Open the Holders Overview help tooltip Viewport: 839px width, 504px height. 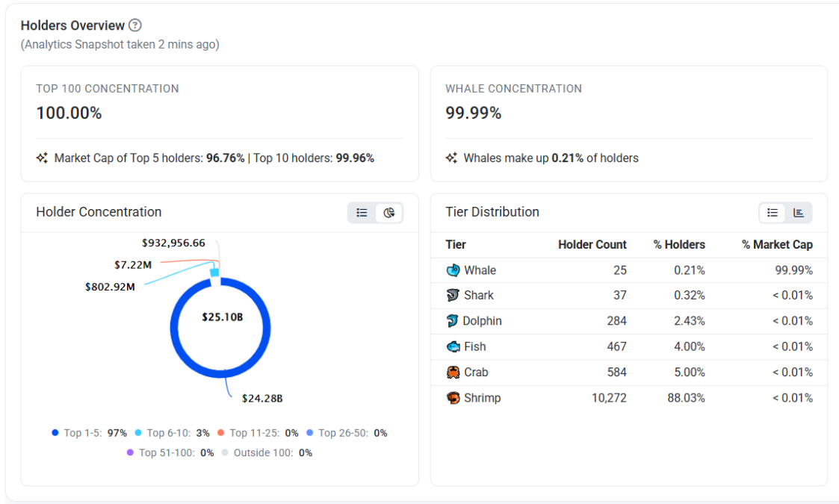134,25
